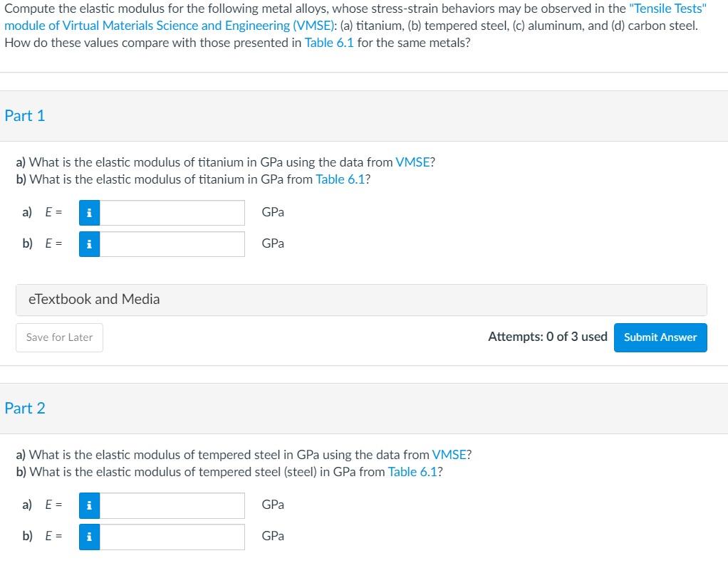
Task: Submit the answer for Part 1
Action: point(660,337)
